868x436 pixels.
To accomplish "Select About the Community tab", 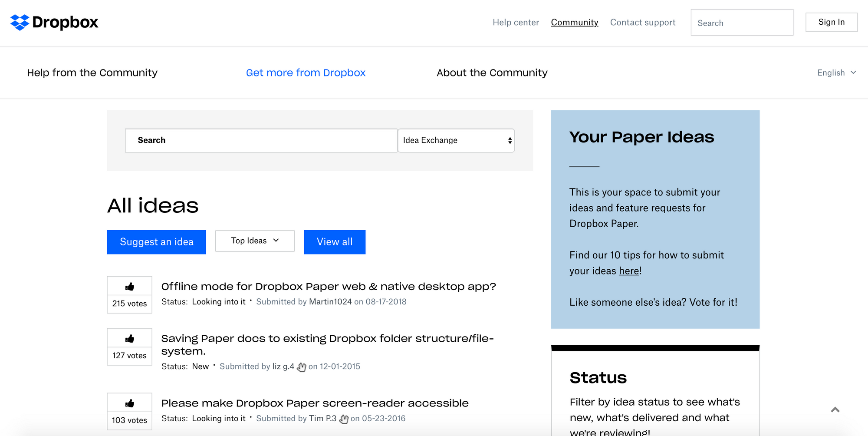I will pos(492,73).
